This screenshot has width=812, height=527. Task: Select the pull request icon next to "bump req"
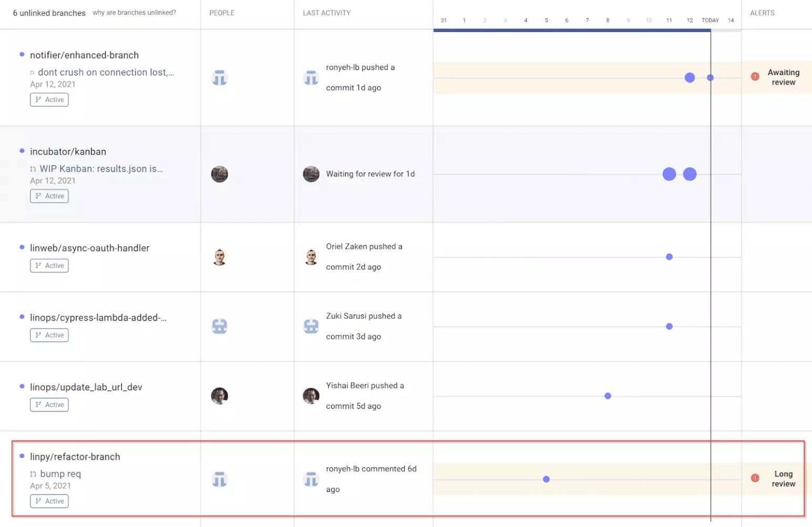(x=34, y=473)
